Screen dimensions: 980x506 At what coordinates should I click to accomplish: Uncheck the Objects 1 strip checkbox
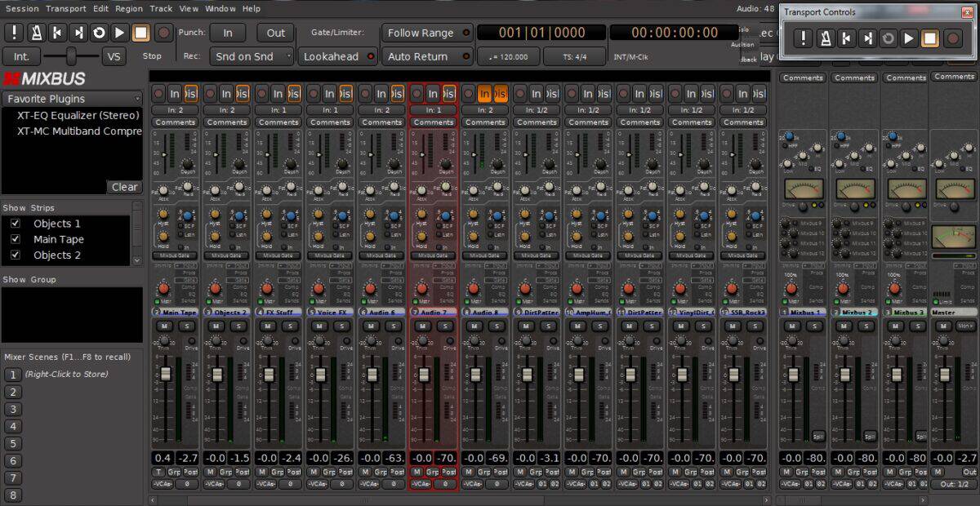click(x=15, y=224)
